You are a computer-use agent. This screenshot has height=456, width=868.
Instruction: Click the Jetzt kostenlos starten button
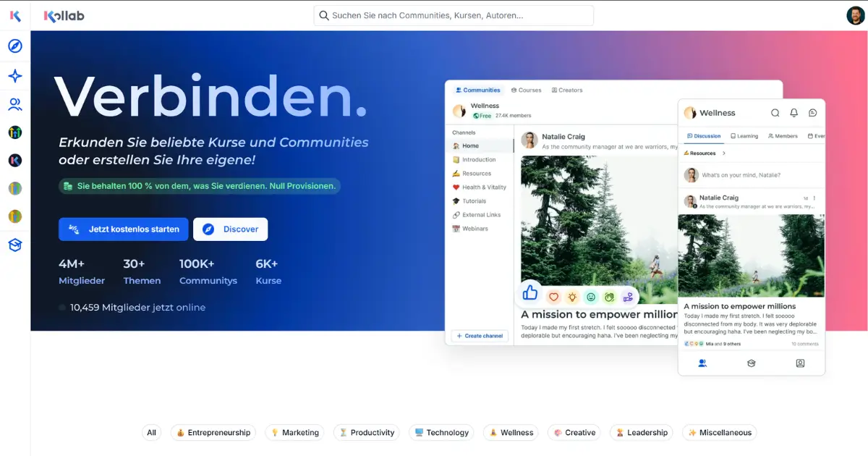point(123,229)
